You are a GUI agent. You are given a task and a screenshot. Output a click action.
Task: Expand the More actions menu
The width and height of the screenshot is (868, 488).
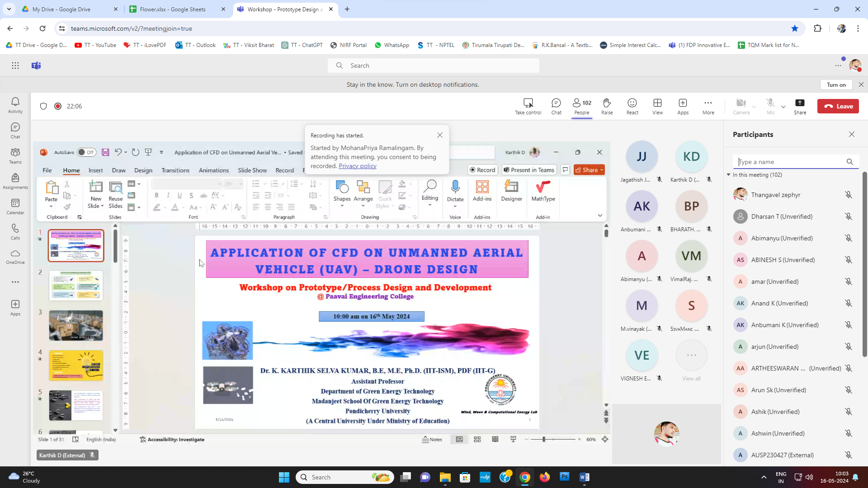pos(708,106)
